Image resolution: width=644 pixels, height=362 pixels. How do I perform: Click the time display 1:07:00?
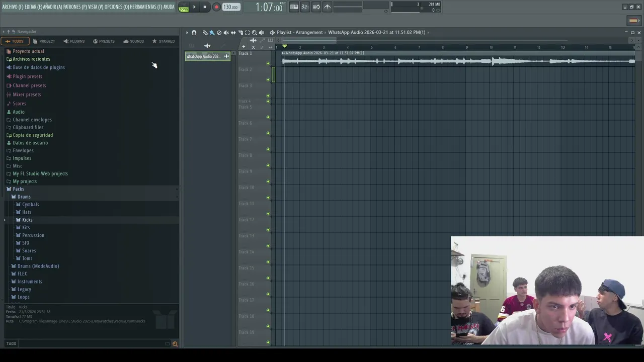269,7
